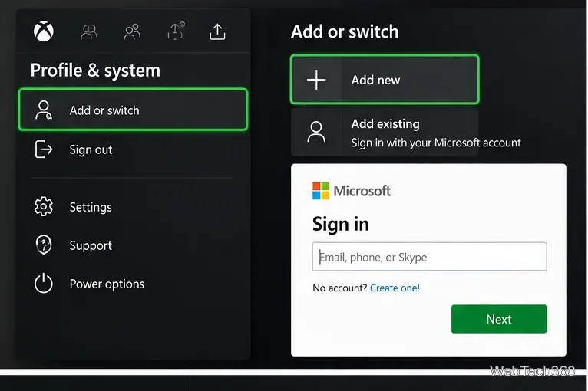This screenshot has width=588, height=391.
Task: Click the Microsoft four-color logo
Action: click(x=321, y=191)
